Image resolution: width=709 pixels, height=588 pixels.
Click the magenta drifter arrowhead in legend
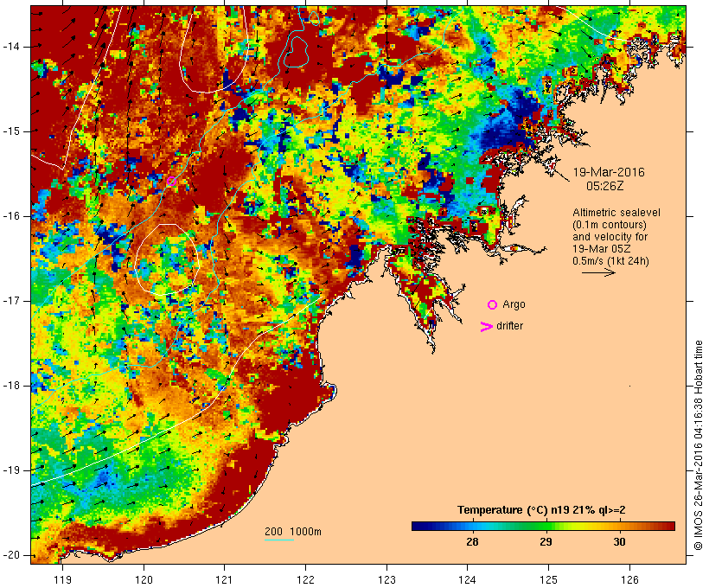[487, 327]
